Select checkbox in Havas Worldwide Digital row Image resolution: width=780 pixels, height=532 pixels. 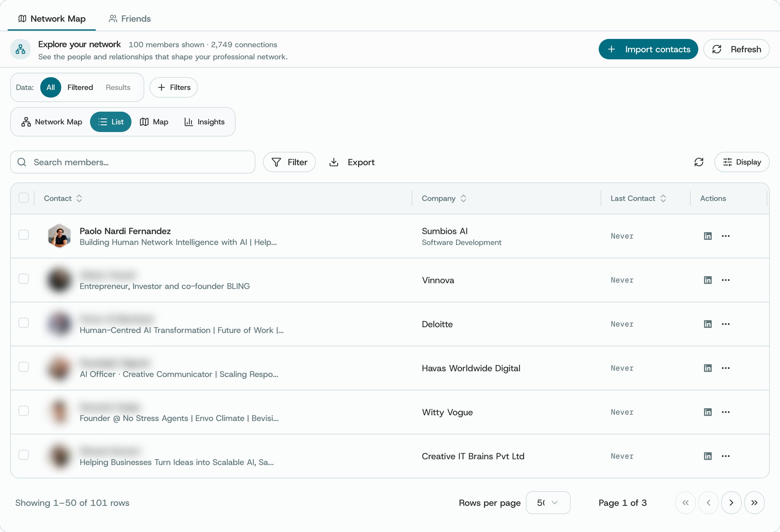click(x=24, y=367)
